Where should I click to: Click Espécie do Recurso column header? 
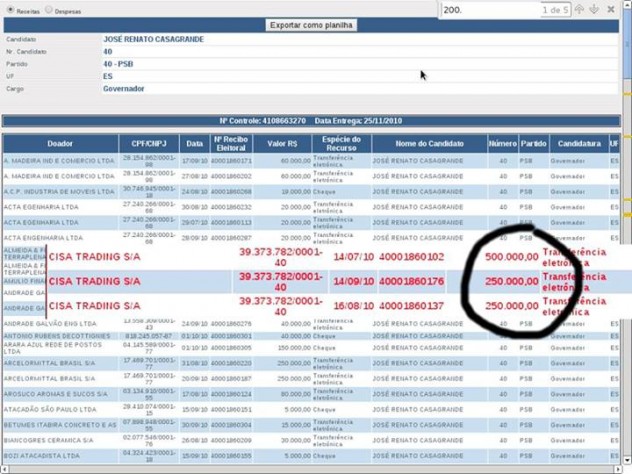(341, 143)
